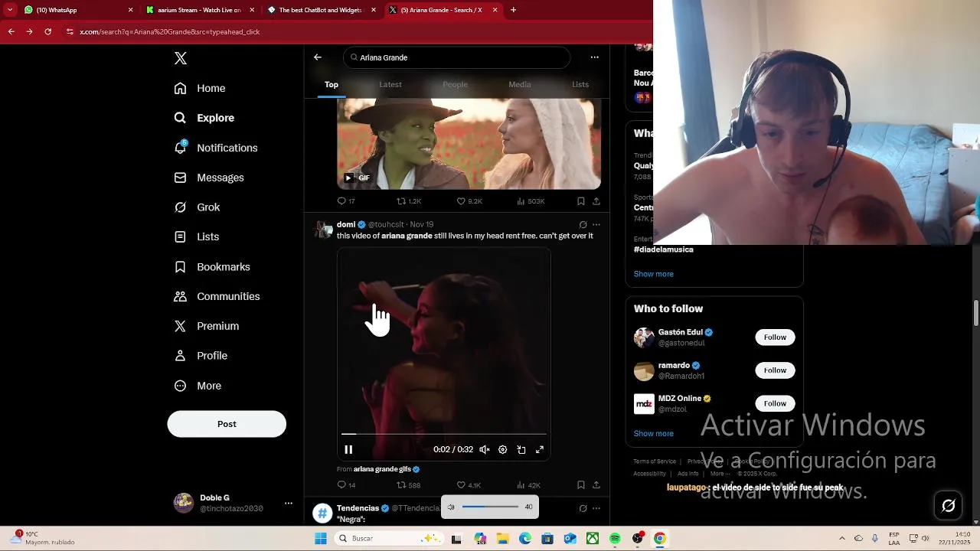Expand the video to fullscreen
The width and height of the screenshot is (980, 551).
(540, 450)
